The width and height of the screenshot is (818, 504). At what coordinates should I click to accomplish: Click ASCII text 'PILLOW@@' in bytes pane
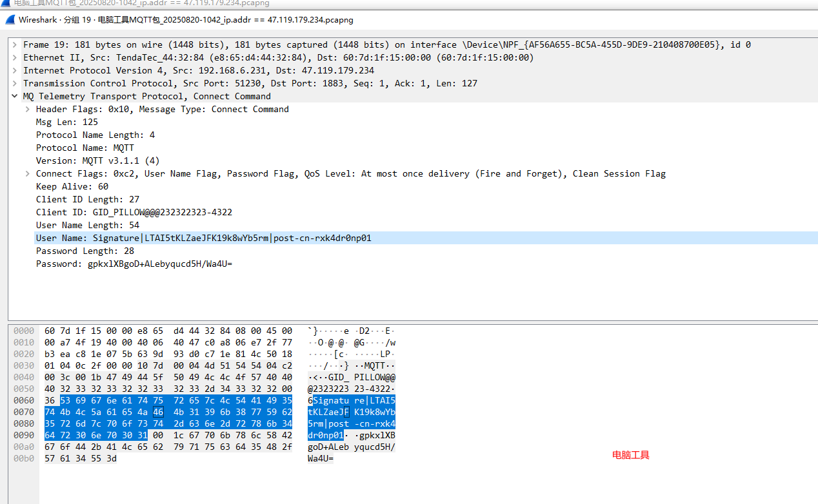375,377
